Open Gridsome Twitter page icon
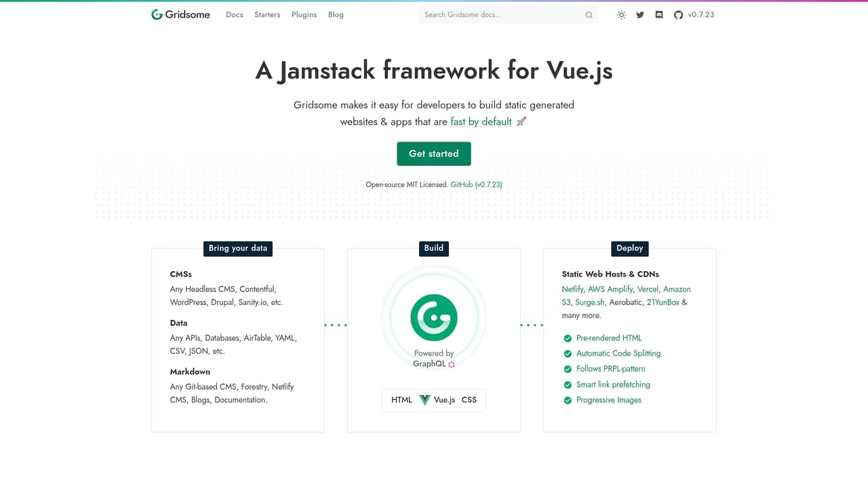The width and height of the screenshot is (868, 488). pyautogui.click(x=640, y=15)
